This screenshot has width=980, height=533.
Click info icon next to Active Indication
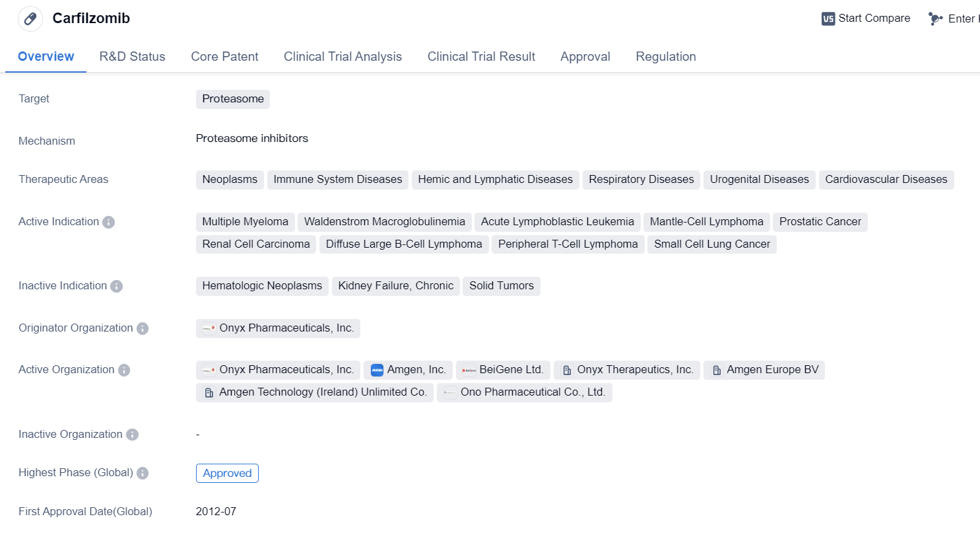109,222
